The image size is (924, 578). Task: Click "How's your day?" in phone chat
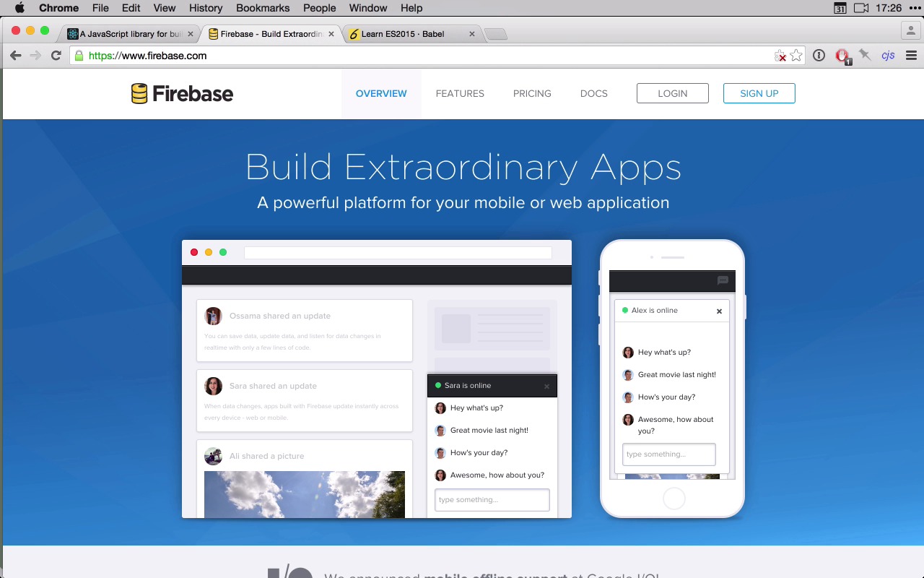[667, 397]
